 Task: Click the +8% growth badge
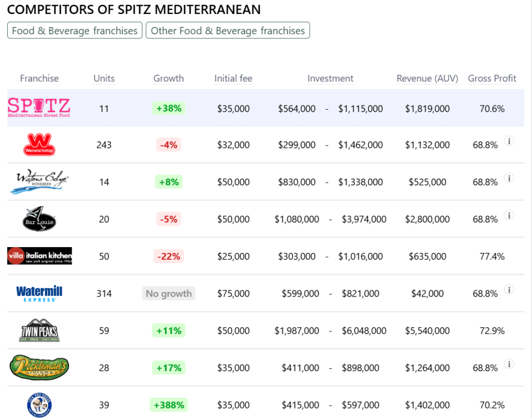point(169,182)
